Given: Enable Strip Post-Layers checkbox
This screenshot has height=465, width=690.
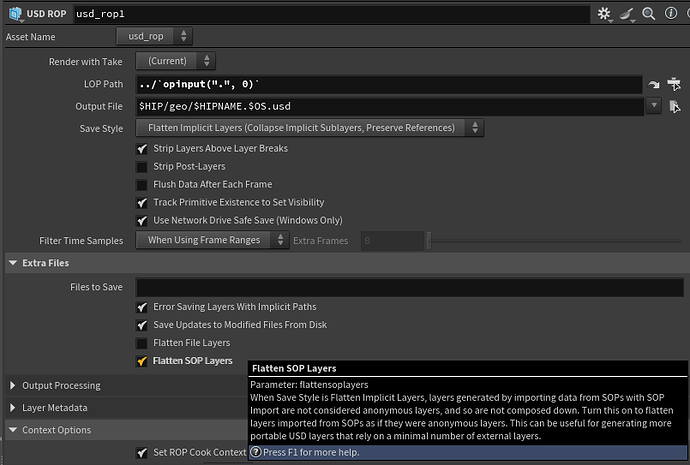Looking at the screenshot, I should tap(143, 167).
